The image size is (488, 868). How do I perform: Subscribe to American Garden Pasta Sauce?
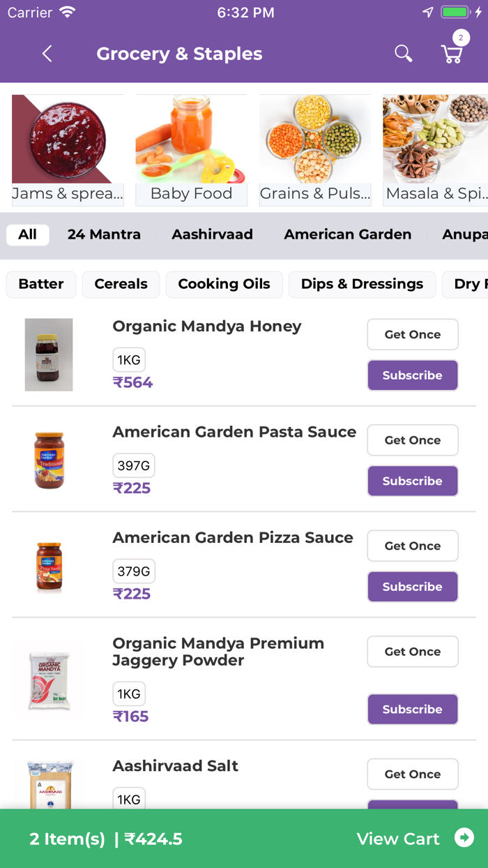[413, 481]
